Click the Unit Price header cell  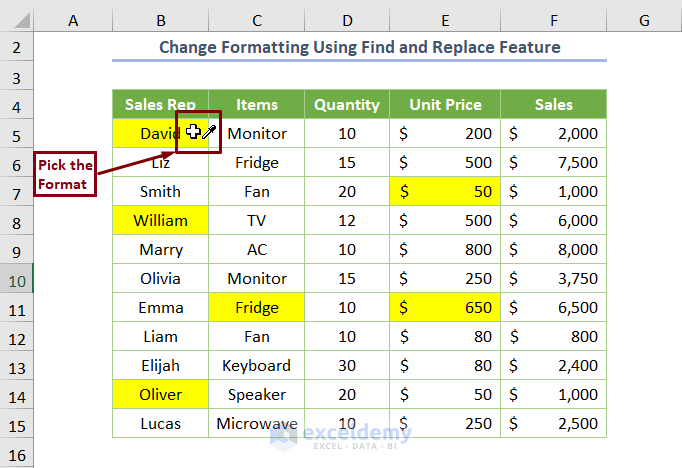pyautogui.click(x=445, y=105)
